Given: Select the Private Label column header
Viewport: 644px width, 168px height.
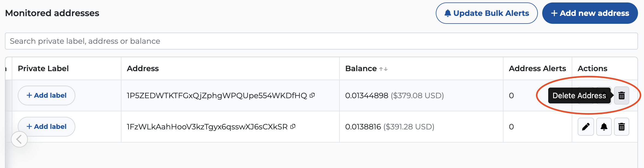Looking at the screenshot, I should pyautogui.click(x=43, y=68).
